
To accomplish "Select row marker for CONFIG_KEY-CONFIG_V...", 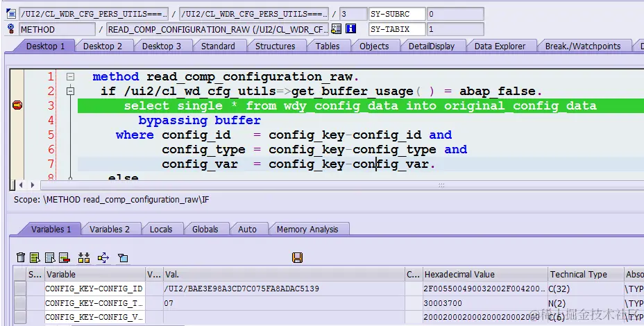I will [20, 317].
